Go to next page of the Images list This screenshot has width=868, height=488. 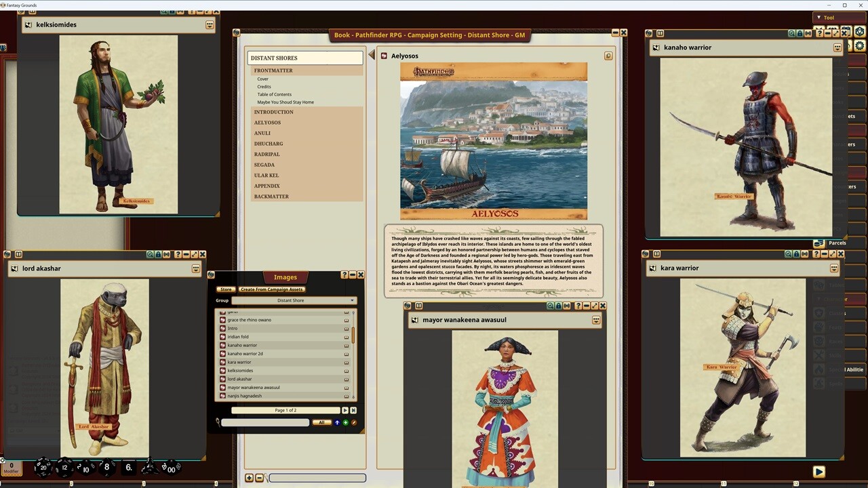pos(345,410)
